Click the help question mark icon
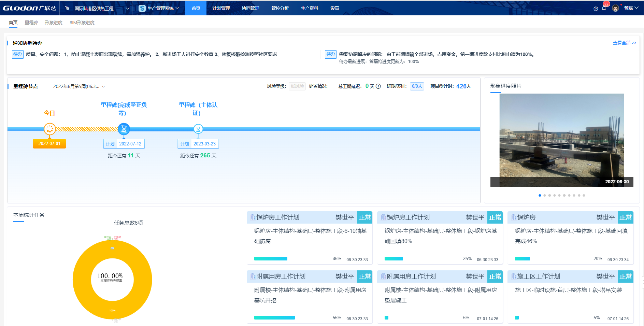 coord(596,9)
